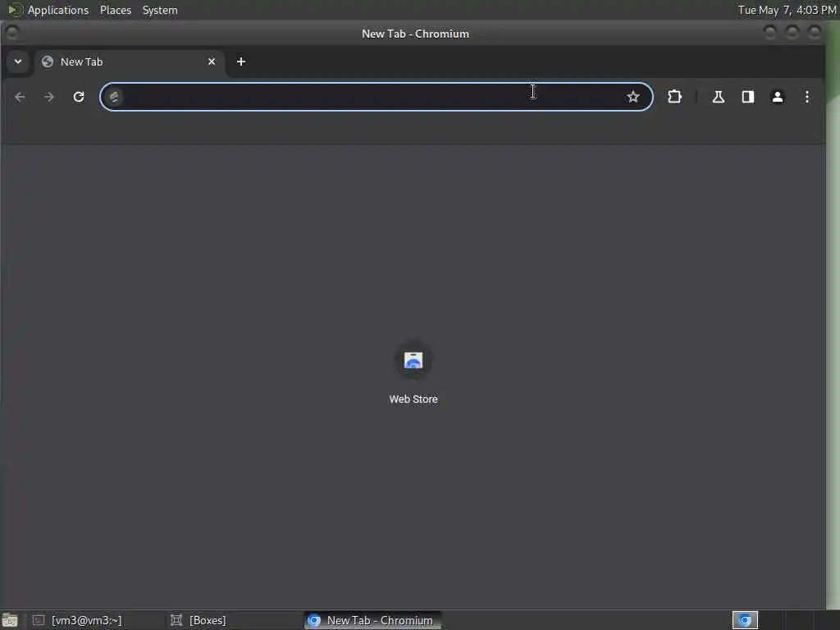This screenshot has height=630, width=840.
Task: Open the Extensions puzzle-piece menu
Action: coord(674,97)
